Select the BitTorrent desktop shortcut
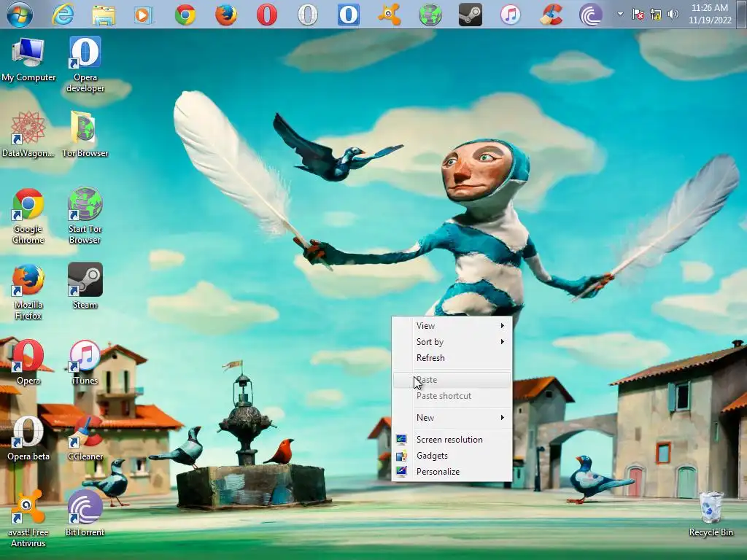The height and width of the screenshot is (560, 747). 85,514
